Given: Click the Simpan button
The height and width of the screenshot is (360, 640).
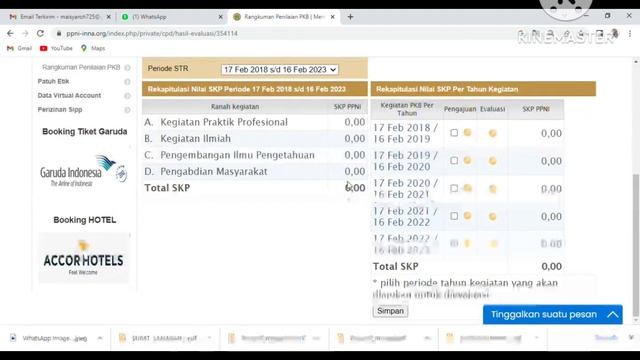Looking at the screenshot, I should tap(390, 311).
